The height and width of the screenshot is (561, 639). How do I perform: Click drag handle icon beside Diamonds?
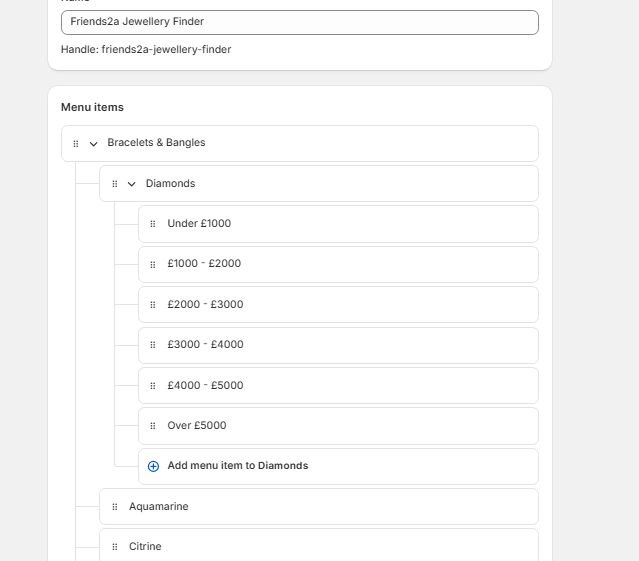[x=114, y=184]
